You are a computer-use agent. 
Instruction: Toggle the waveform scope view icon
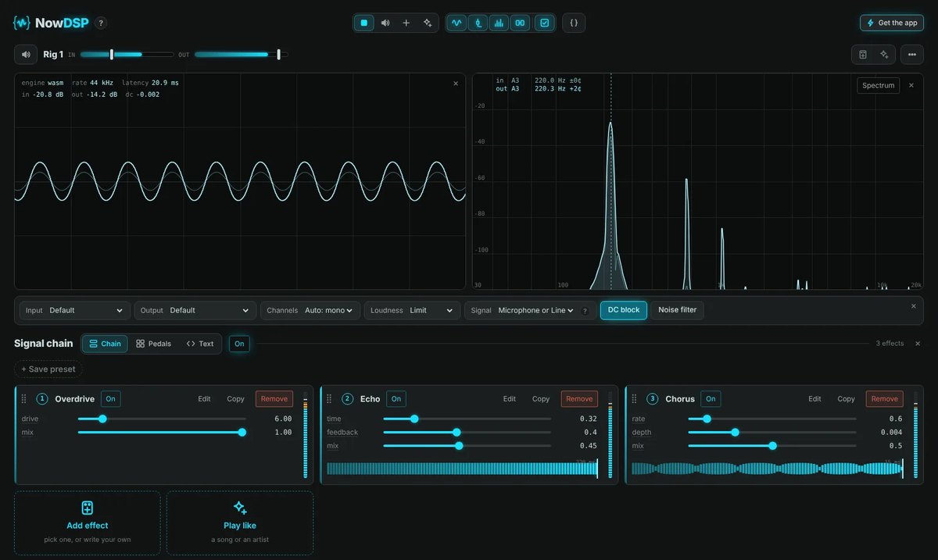pos(457,23)
